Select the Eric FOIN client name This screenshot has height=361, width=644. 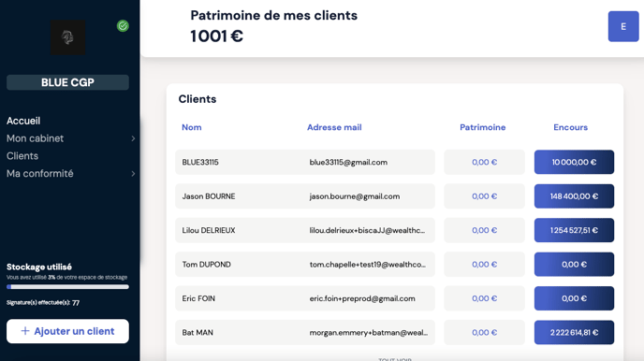[x=198, y=298]
